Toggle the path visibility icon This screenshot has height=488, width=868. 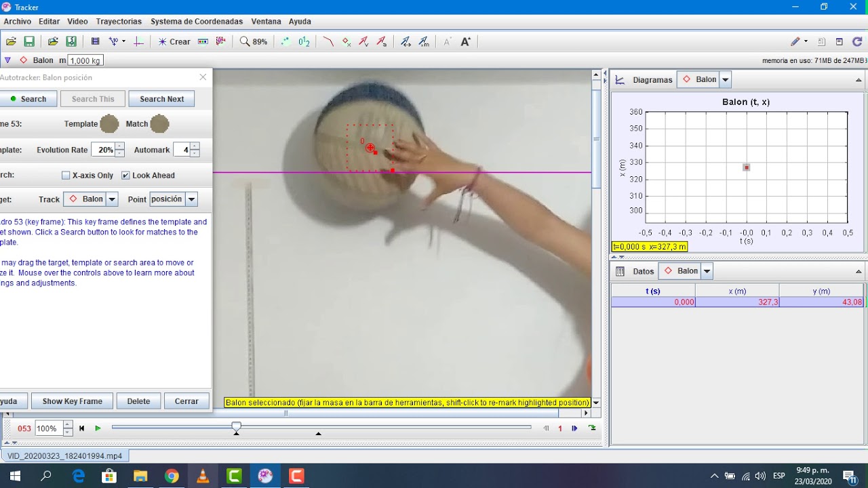pyautogui.click(x=328, y=41)
